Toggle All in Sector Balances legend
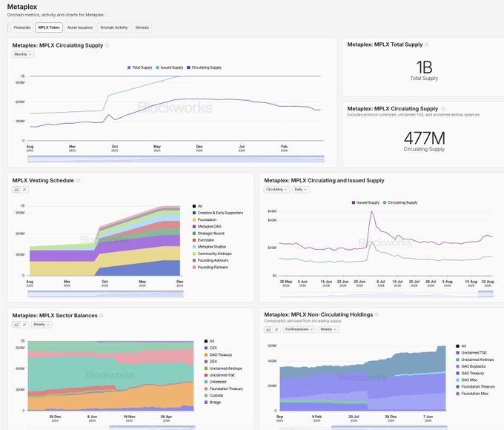 [209, 341]
